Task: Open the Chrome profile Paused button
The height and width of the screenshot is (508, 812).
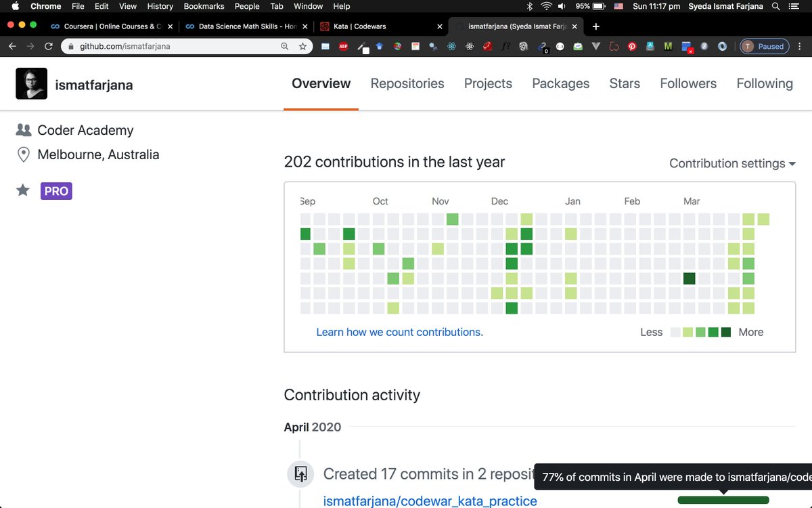Action: point(764,47)
